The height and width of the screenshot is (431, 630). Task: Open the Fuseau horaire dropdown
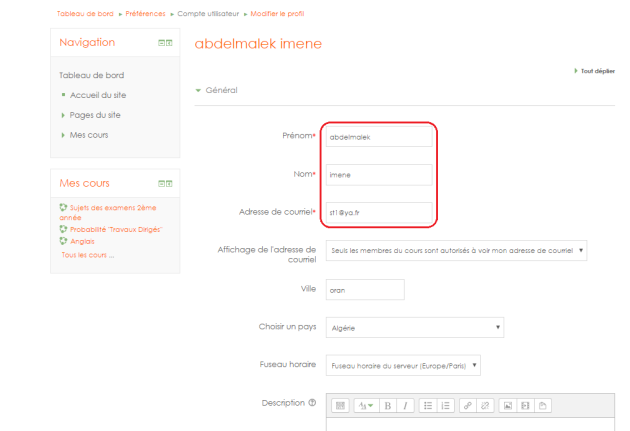[x=403, y=365]
